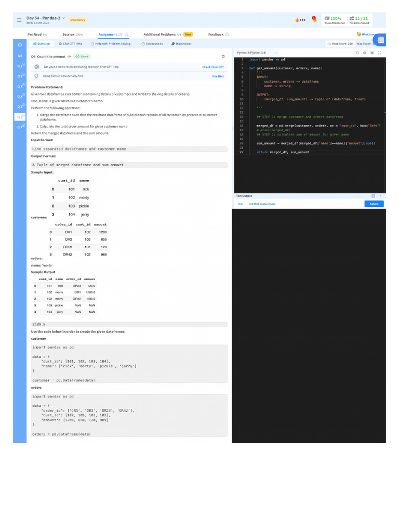Image resolution: width=399 pixels, height=532 pixels.
Task: Select the Question sub-tab
Action: (x=42, y=44)
